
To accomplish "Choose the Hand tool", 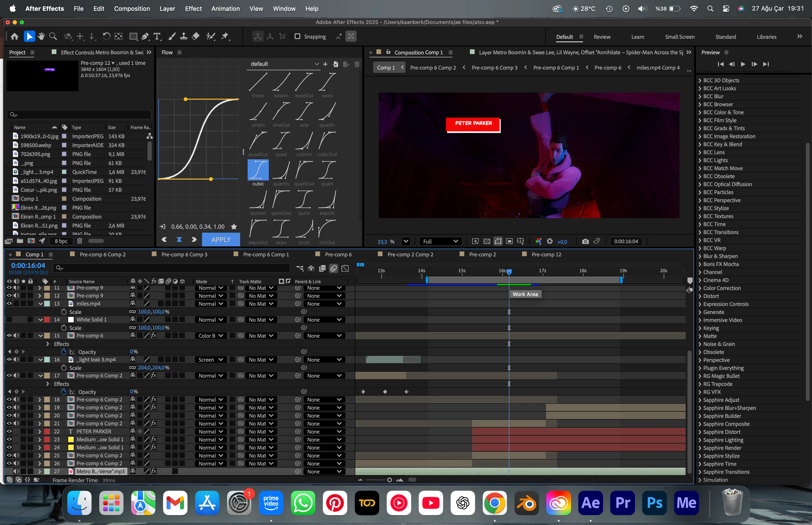I will click(41, 36).
